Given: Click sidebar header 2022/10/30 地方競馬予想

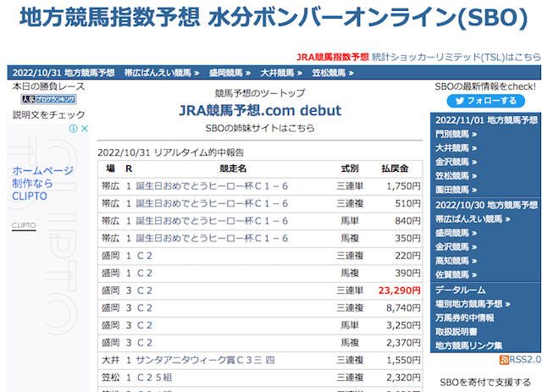Looking at the screenshot, I should [x=486, y=205].
